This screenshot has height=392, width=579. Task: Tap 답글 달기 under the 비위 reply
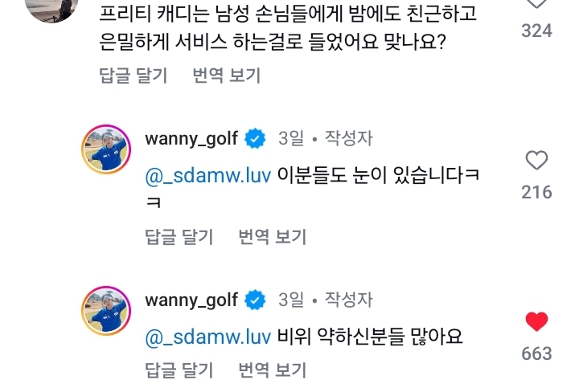click(179, 370)
